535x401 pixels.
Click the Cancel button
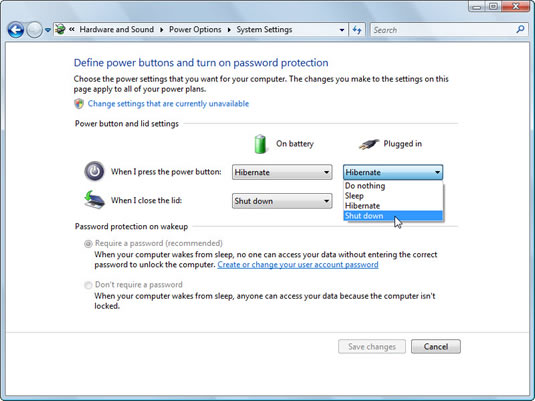(436, 346)
